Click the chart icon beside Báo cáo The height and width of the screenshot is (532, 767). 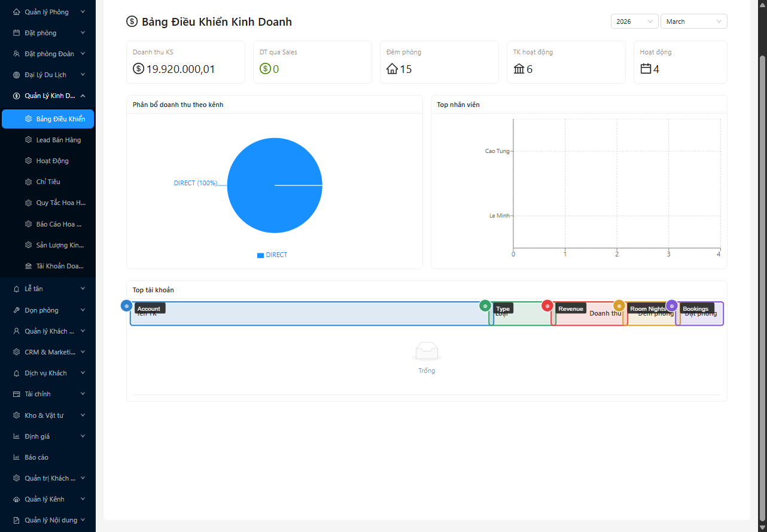point(17,457)
